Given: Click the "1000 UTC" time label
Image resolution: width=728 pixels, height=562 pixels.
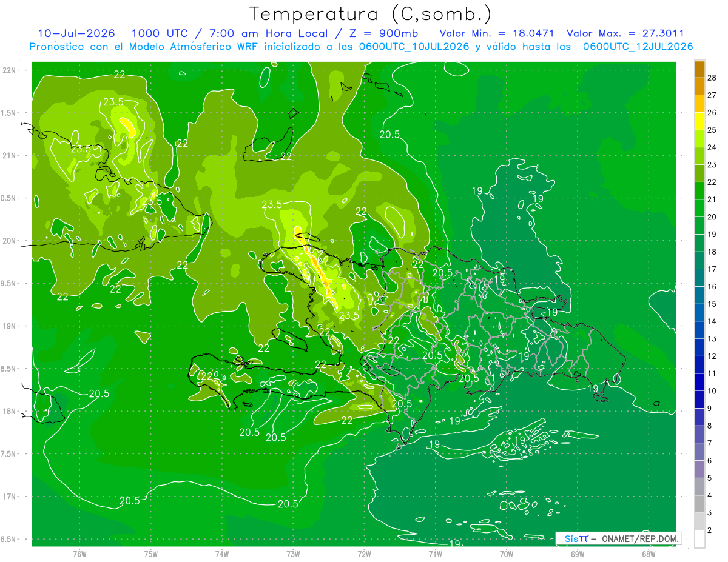Looking at the screenshot, I should 159,34.
